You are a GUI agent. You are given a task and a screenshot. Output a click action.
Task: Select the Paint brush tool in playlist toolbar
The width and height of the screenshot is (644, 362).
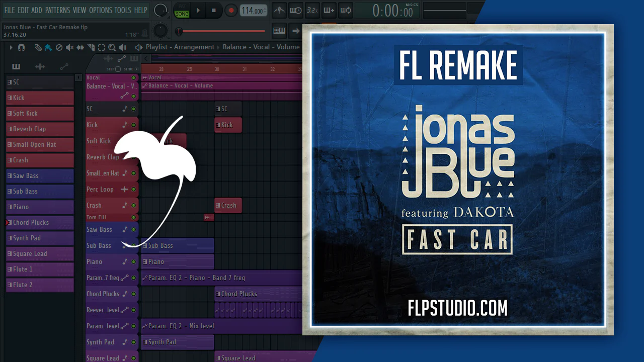(48, 47)
